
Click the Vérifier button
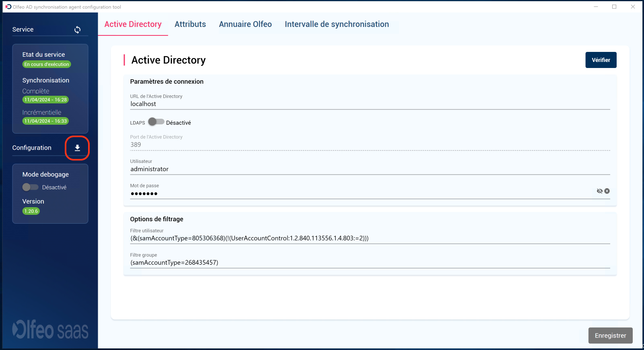click(x=601, y=60)
